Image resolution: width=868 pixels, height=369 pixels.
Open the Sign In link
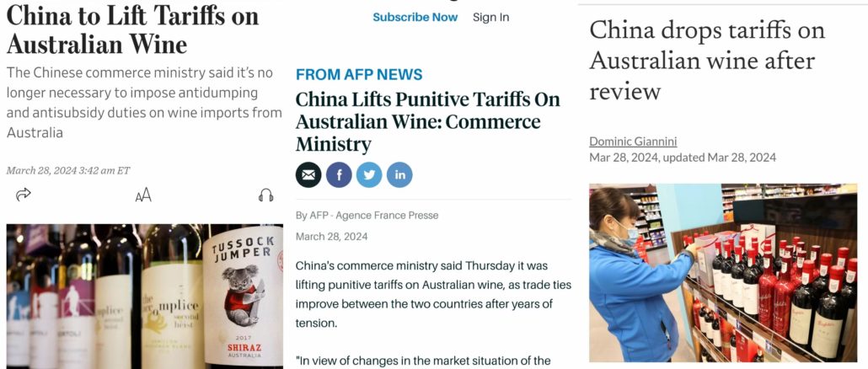click(x=490, y=17)
